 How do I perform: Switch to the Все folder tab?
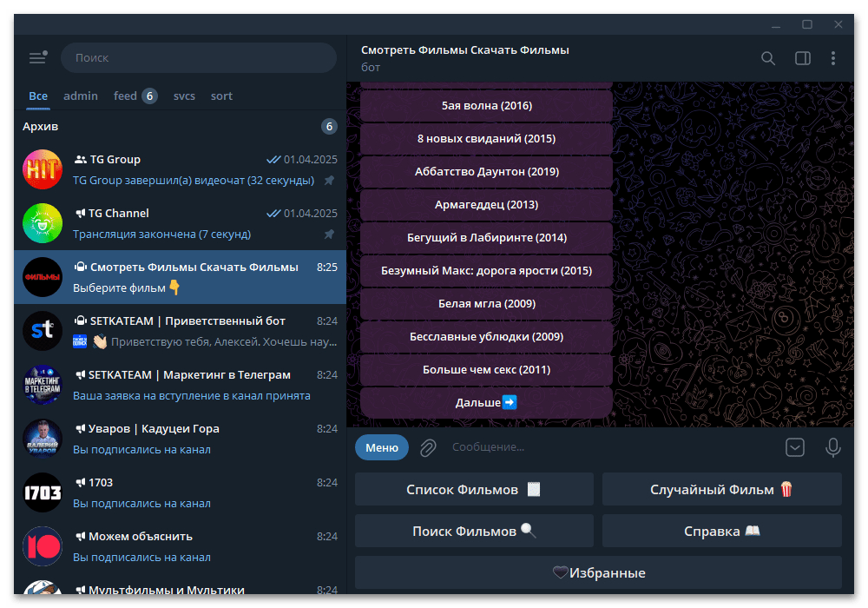38,96
